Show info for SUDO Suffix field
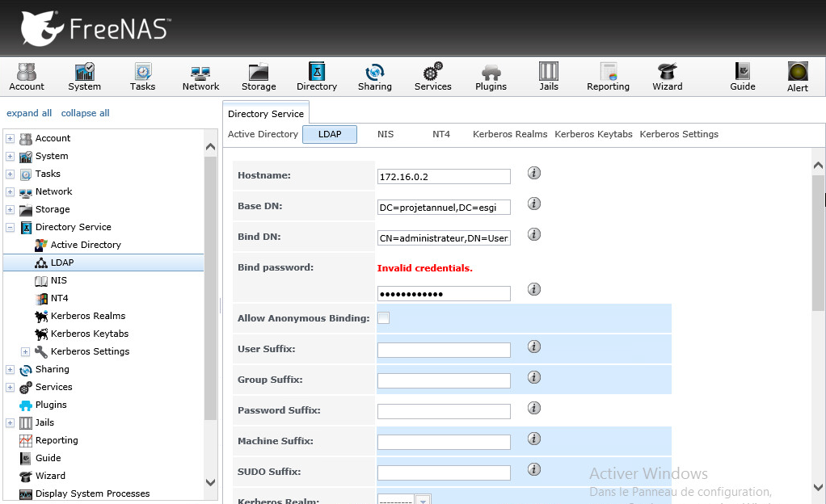Image resolution: width=826 pixels, height=504 pixels. pos(534,469)
